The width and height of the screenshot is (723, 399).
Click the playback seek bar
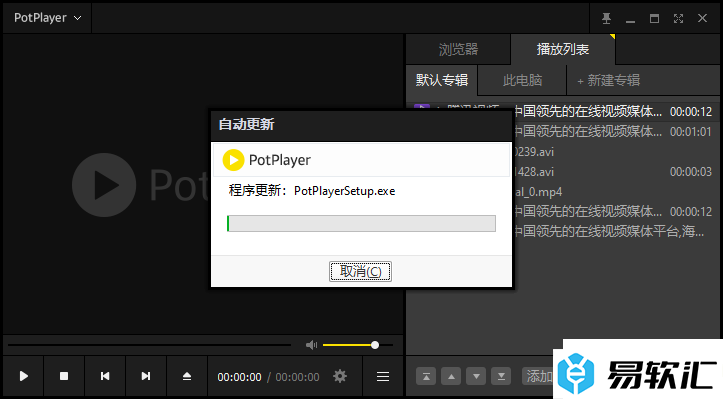point(149,345)
